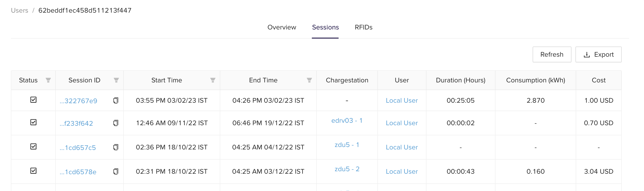Click the status checkbox for session ...322767e9

[x=33, y=100]
